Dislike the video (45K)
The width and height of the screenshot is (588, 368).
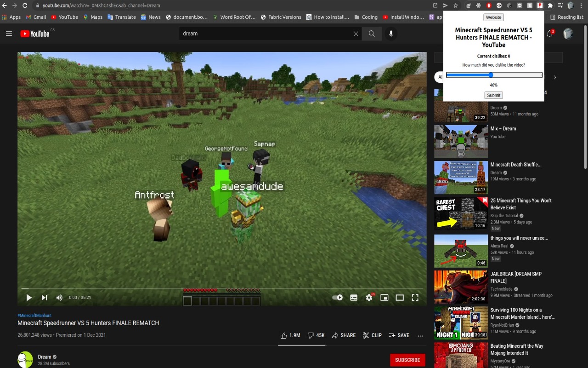coord(316,335)
